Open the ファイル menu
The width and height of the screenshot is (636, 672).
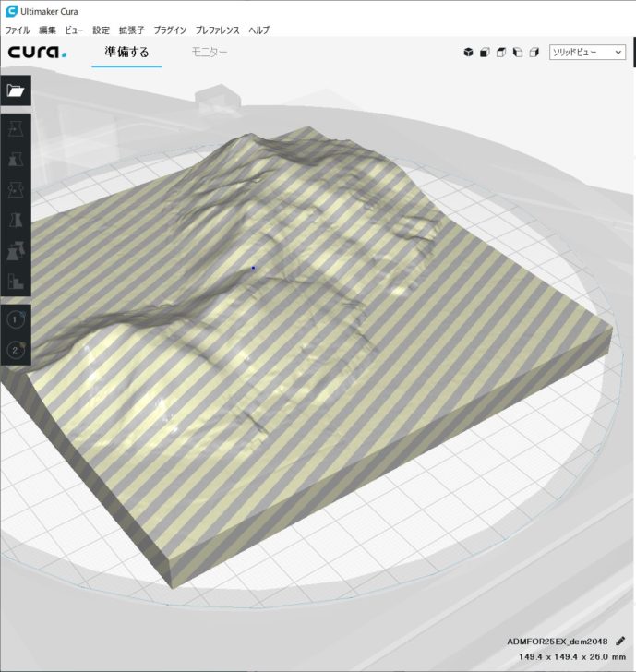tap(18, 30)
